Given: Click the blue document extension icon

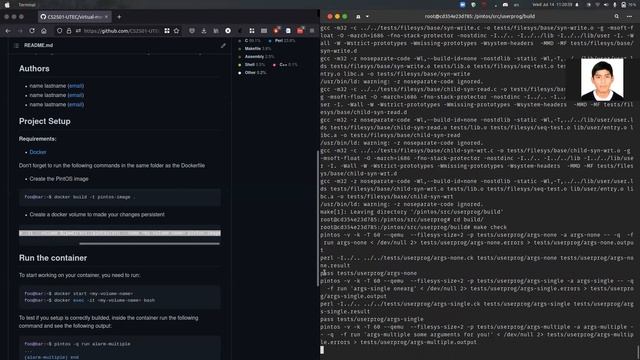Looking at the screenshot, I should click(288, 31).
